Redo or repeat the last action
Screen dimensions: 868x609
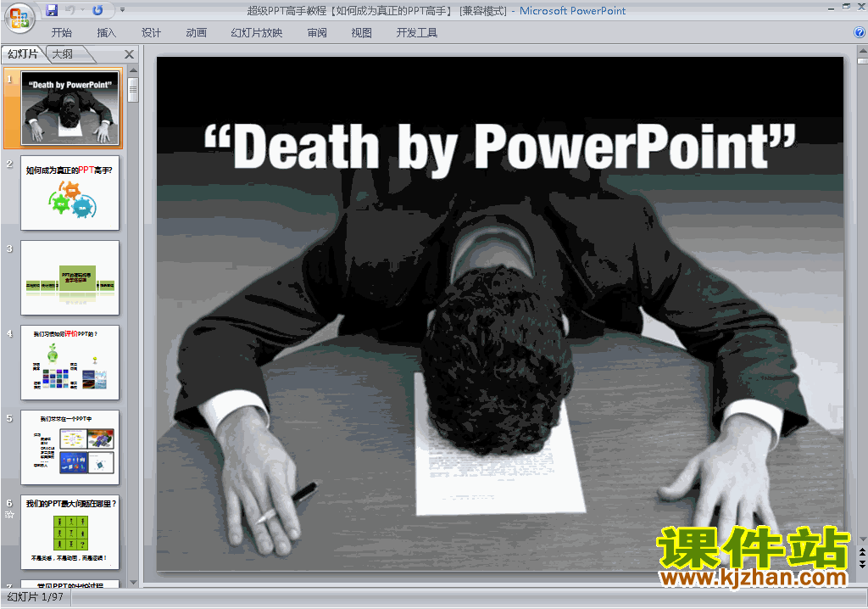pyautogui.click(x=97, y=10)
